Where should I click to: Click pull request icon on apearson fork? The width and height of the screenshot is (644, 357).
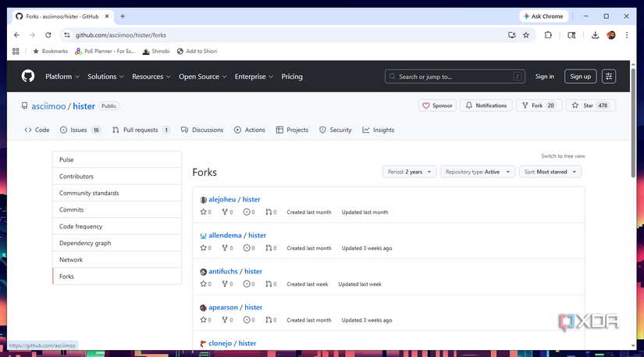269,320
